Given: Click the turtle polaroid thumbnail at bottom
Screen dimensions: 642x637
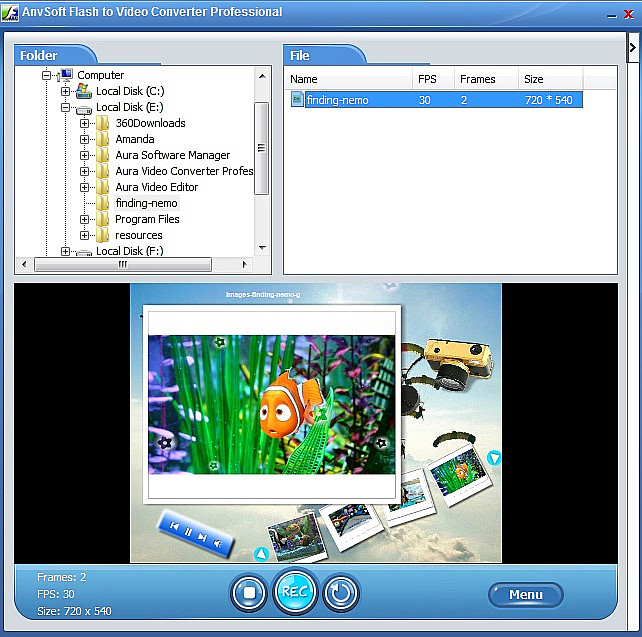Looking at the screenshot, I should pos(298,538).
